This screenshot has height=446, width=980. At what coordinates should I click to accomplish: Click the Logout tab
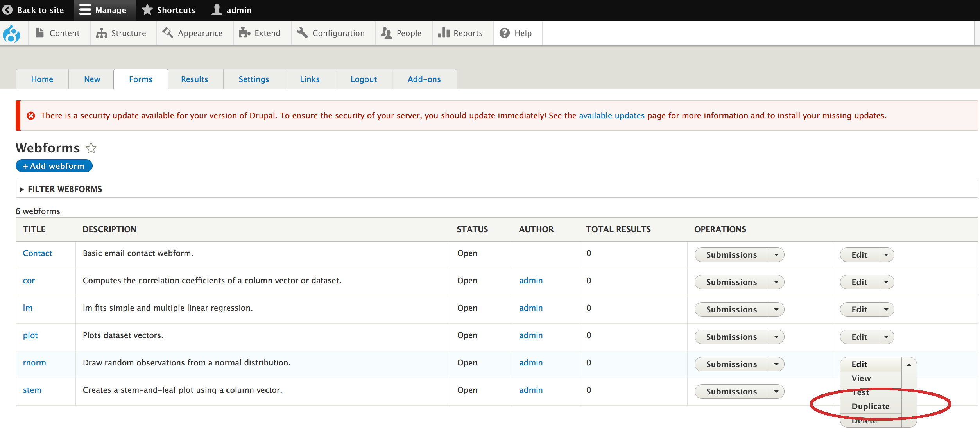(x=364, y=79)
